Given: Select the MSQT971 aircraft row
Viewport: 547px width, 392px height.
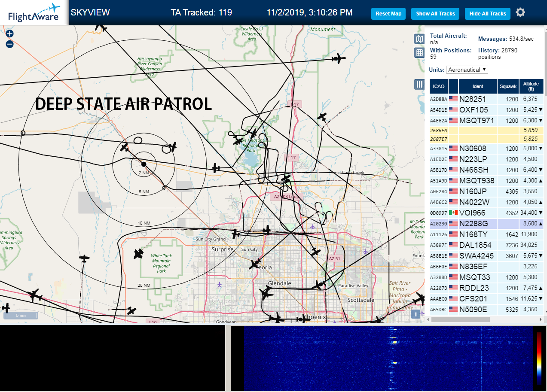Looking at the screenshot, I should coord(486,120).
